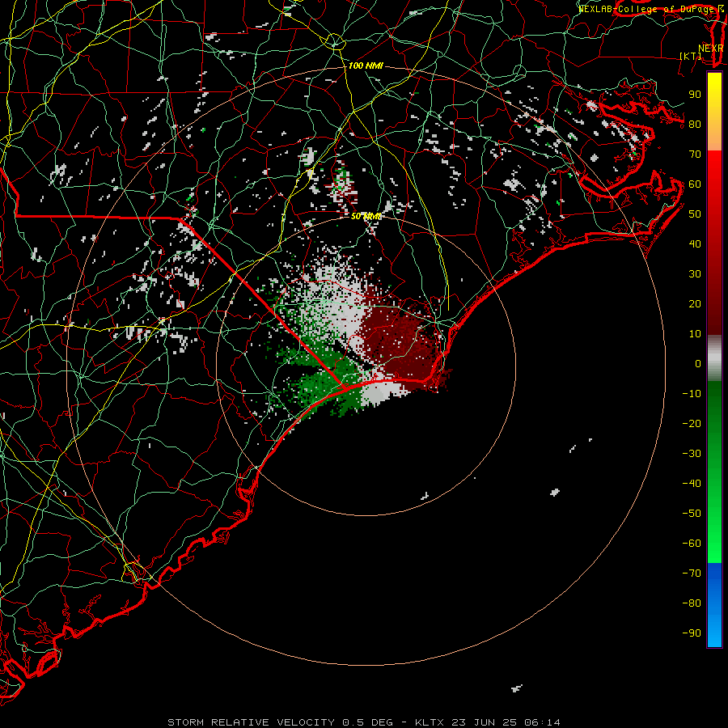Image resolution: width=728 pixels, height=728 pixels.
Task: Click the -20 value on the velocity scale
Action: tap(692, 424)
